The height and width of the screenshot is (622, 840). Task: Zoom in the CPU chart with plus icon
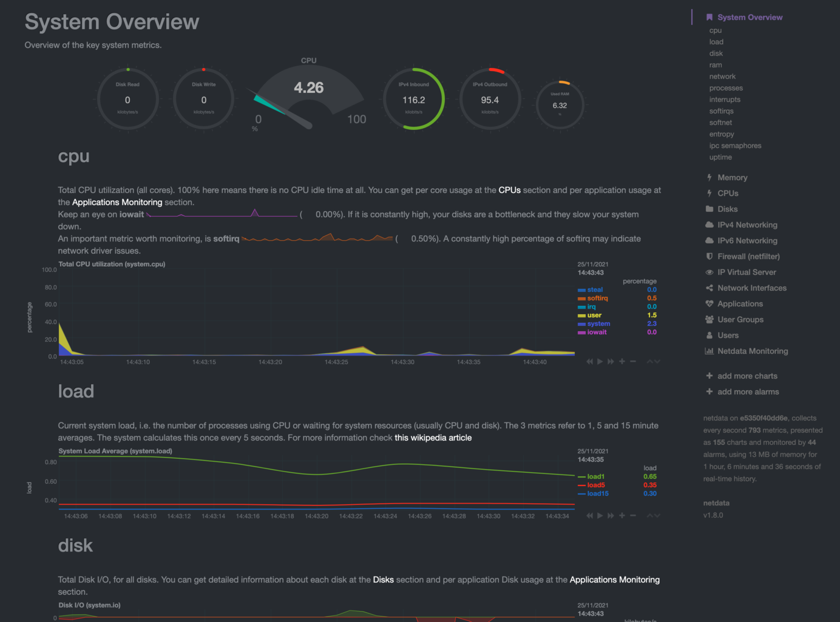pyautogui.click(x=622, y=362)
